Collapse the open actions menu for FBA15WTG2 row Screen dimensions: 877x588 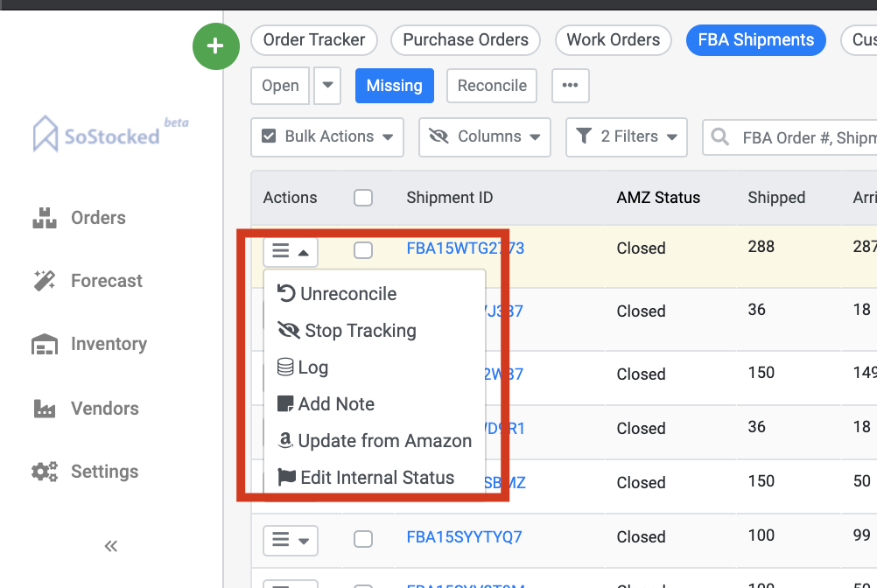pos(291,252)
